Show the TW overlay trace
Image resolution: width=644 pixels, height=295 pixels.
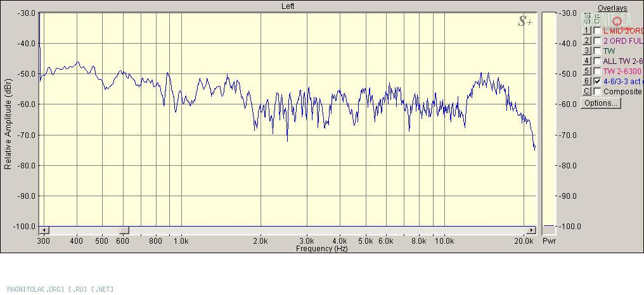pyautogui.click(x=597, y=51)
